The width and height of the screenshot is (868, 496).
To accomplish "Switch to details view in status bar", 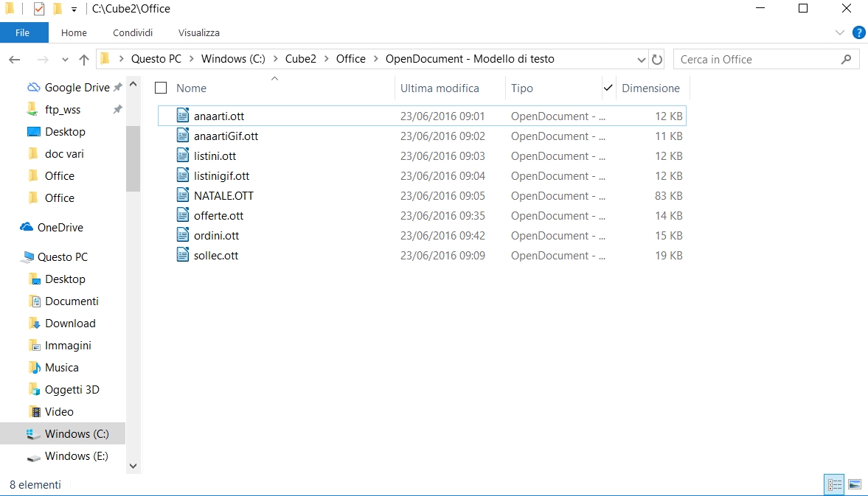I will click(835, 484).
